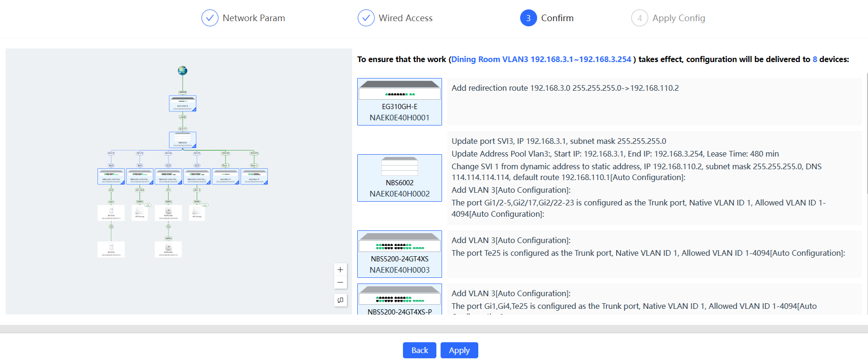Image resolution: width=868 pixels, height=362 pixels.
Task: Click the EG310GH-E device card in list
Action: click(399, 102)
